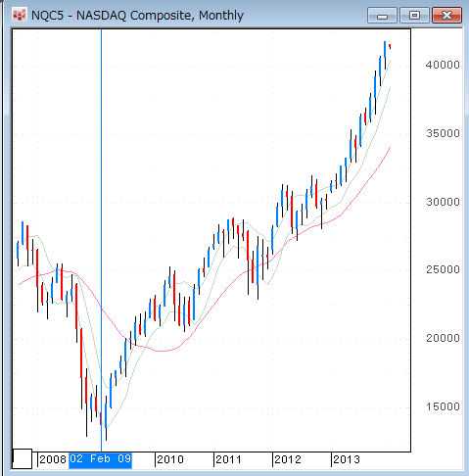
Task: Click the 2008 time axis label
Action: pos(53,459)
